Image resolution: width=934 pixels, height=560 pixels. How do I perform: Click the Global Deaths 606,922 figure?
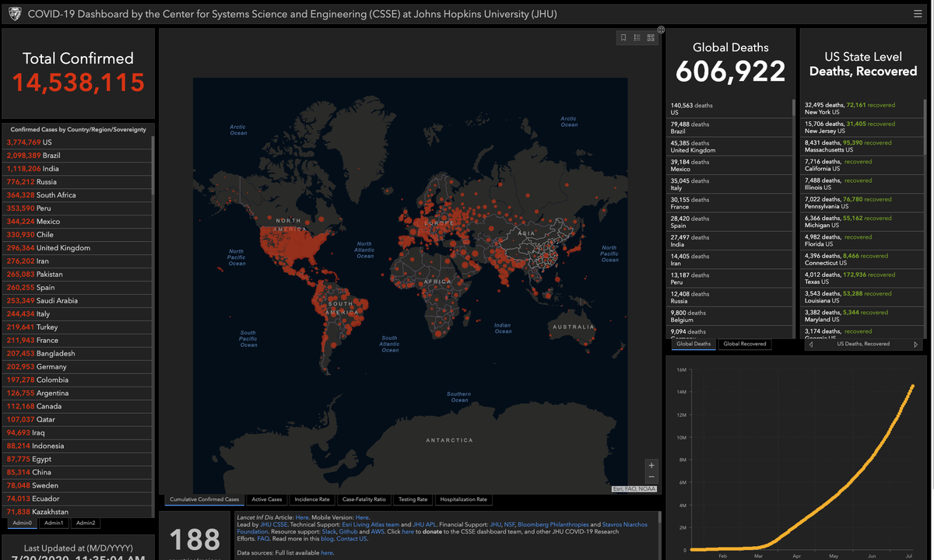[x=730, y=72]
